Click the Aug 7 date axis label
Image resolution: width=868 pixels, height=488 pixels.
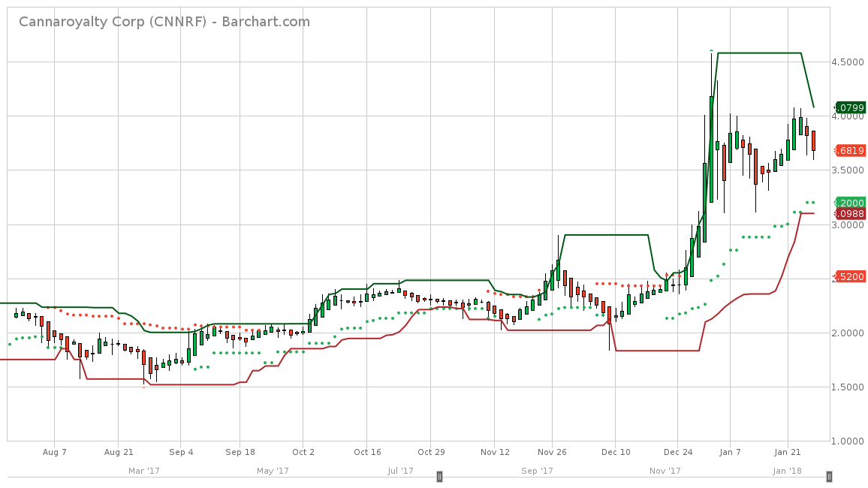pos(55,452)
